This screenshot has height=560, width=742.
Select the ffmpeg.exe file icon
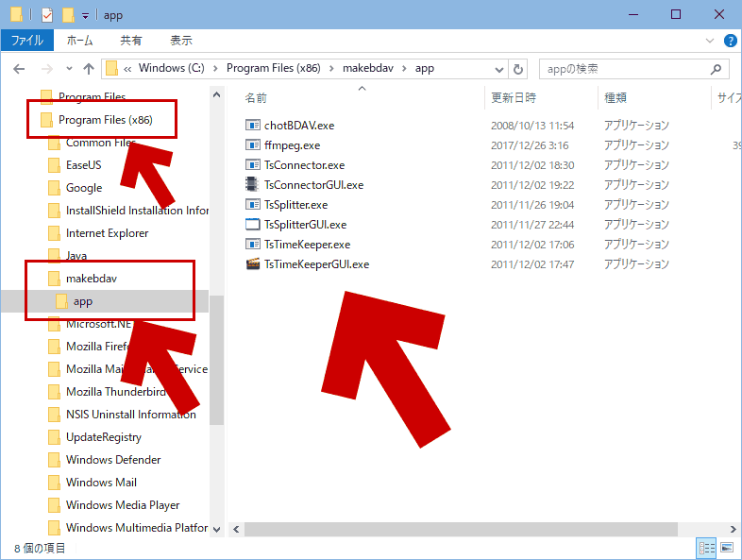pyautogui.click(x=253, y=144)
